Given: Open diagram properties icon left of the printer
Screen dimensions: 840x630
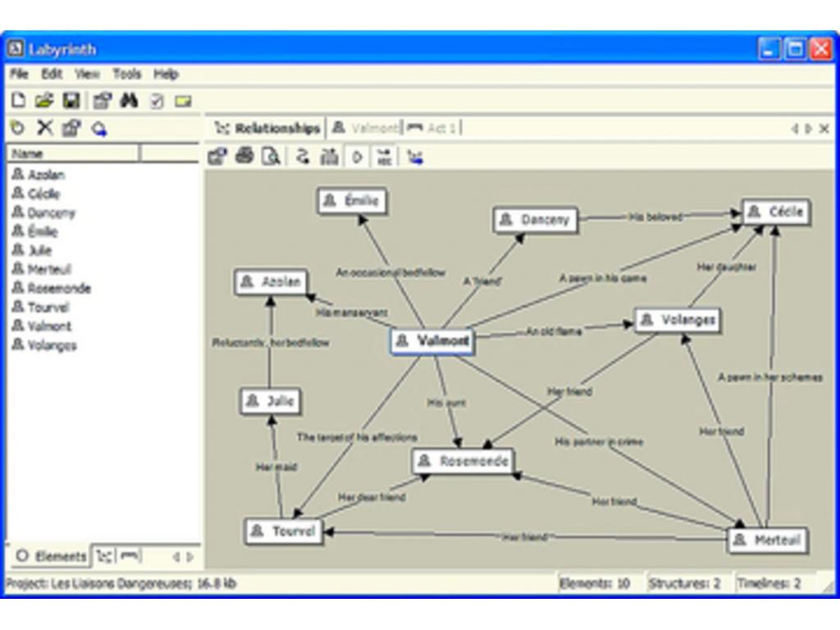Looking at the screenshot, I should pos(217,157).
